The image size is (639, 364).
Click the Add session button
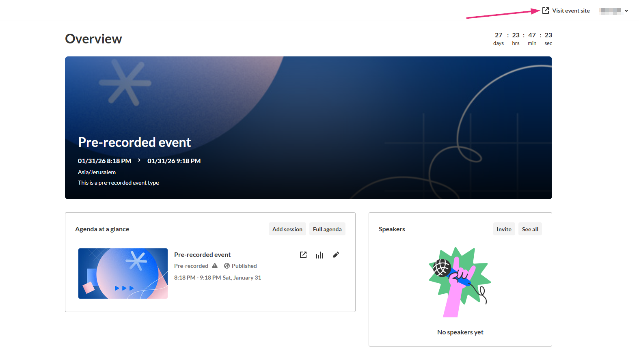(x=287, y=229)
